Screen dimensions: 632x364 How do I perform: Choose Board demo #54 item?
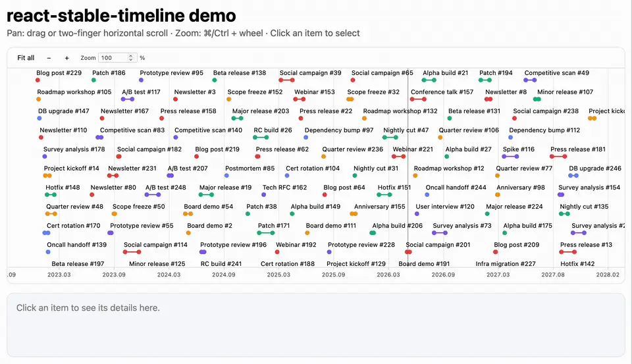coord(209,207)
